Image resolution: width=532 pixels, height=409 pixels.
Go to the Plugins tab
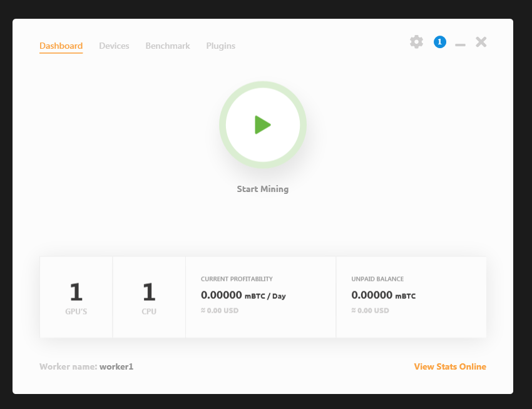click(x=220, y=46)
